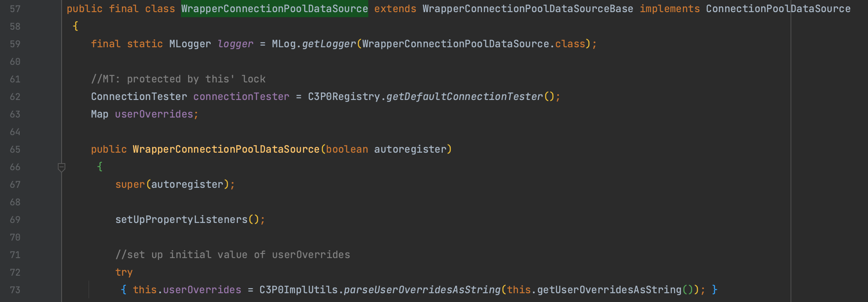868x302 pixels.
Task: Click line number 65 in the gutter
Action: [15, 149]
